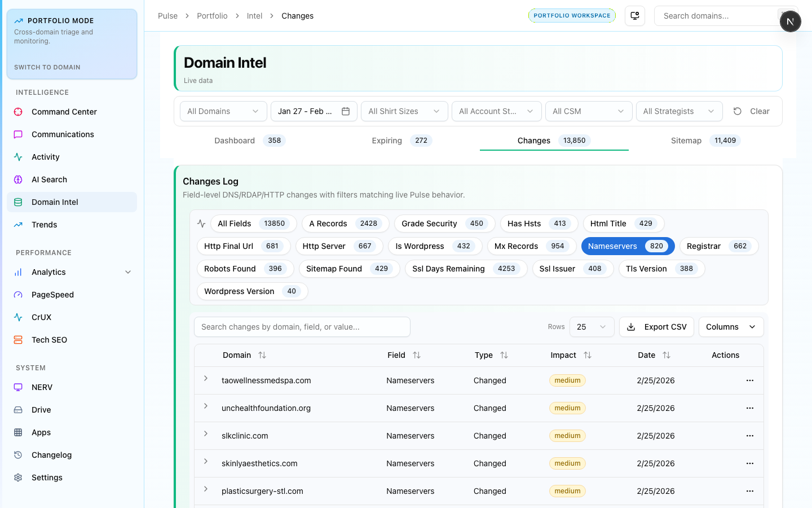Clear all filters with Clear button

click(752, 111)
